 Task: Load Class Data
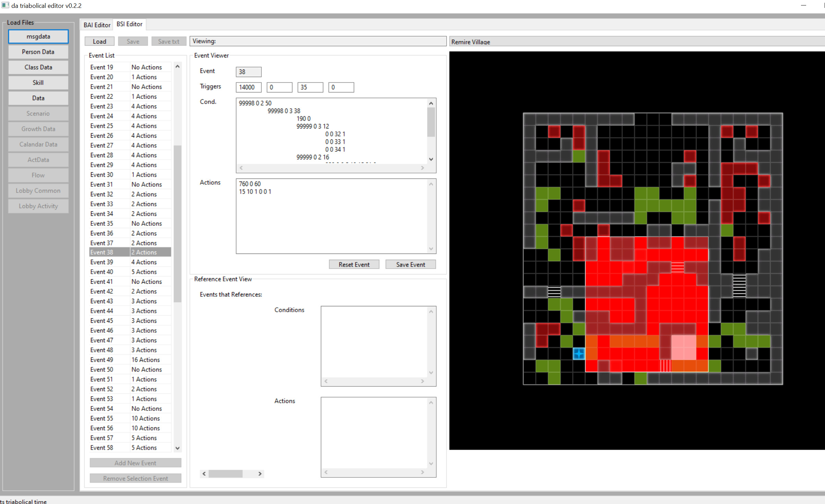[38, 67]
